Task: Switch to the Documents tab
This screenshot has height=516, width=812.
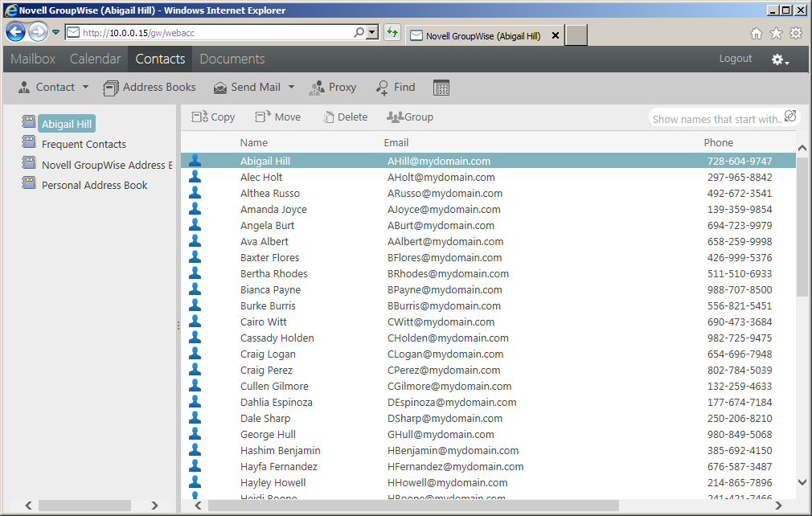Action: 232,59
